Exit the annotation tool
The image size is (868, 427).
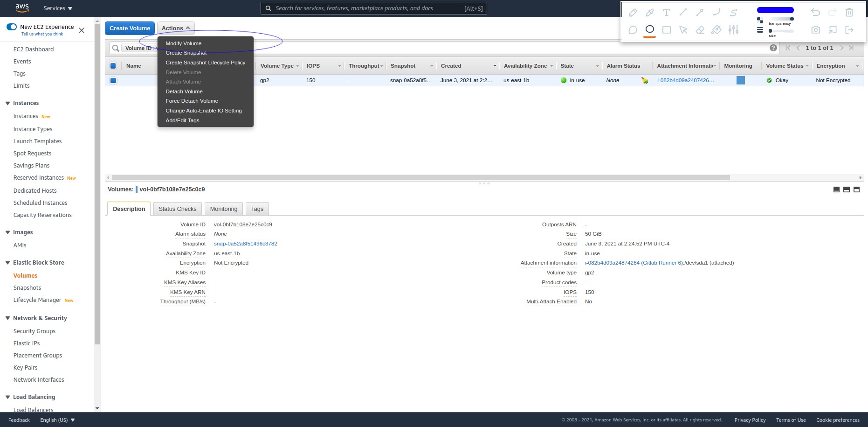pos(849,30)
